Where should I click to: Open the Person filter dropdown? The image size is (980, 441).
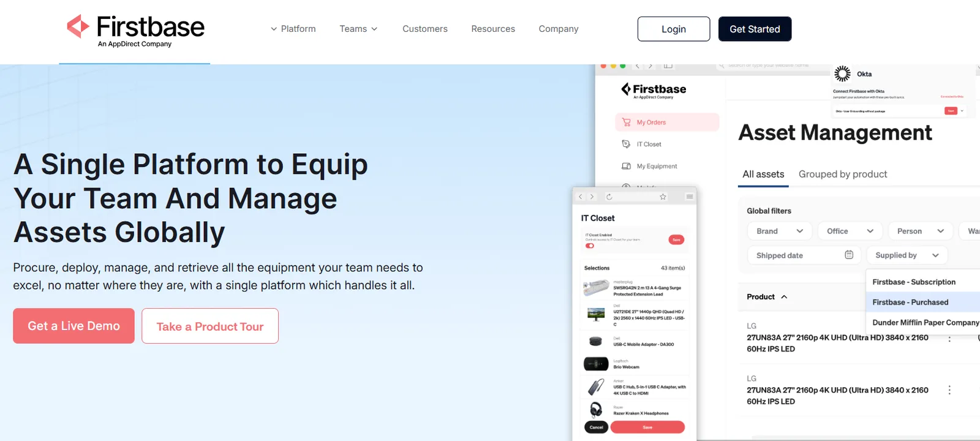coord(921,231)
